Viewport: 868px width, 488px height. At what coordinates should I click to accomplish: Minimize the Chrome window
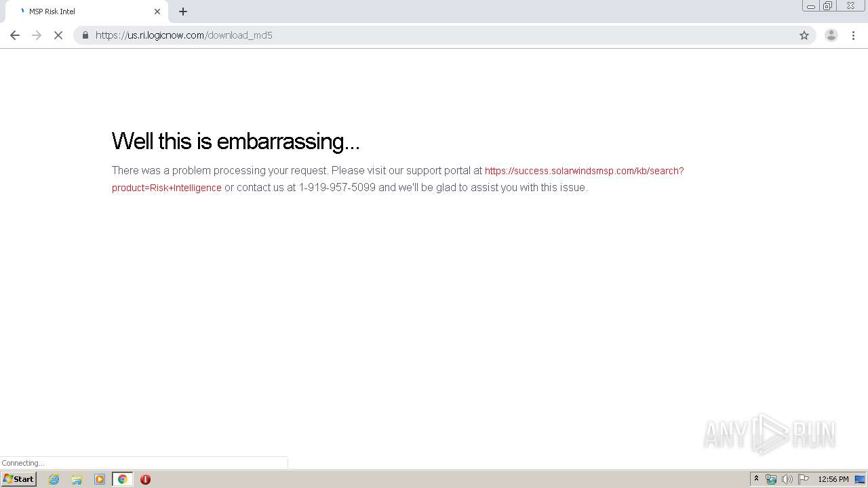click(811, 6)
